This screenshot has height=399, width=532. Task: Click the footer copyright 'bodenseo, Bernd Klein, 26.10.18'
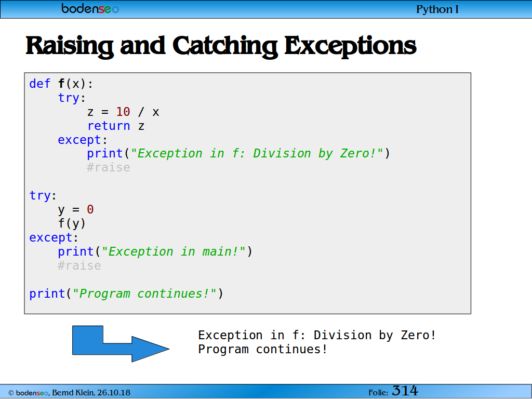(x=69, y=393)
